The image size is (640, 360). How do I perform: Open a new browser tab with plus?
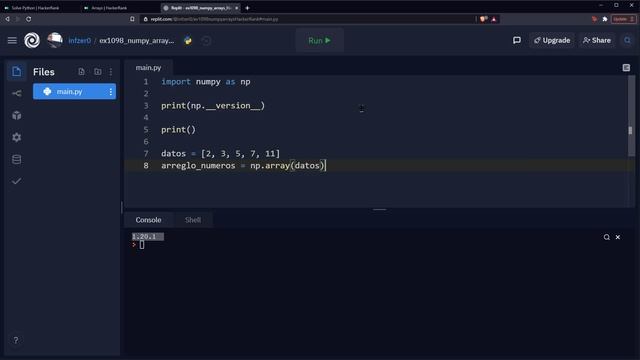(x=247, y=8)
